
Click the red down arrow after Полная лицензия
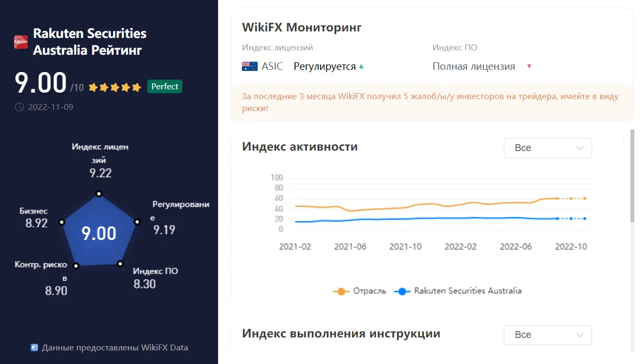coord(529,66)
